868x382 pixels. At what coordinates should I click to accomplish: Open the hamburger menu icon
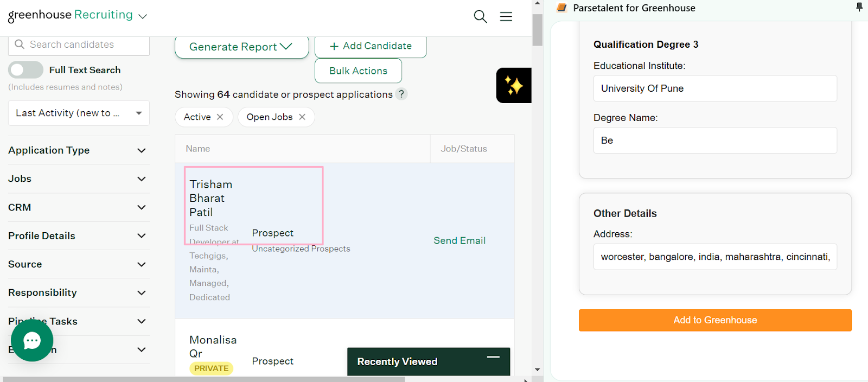click(506, 16)
